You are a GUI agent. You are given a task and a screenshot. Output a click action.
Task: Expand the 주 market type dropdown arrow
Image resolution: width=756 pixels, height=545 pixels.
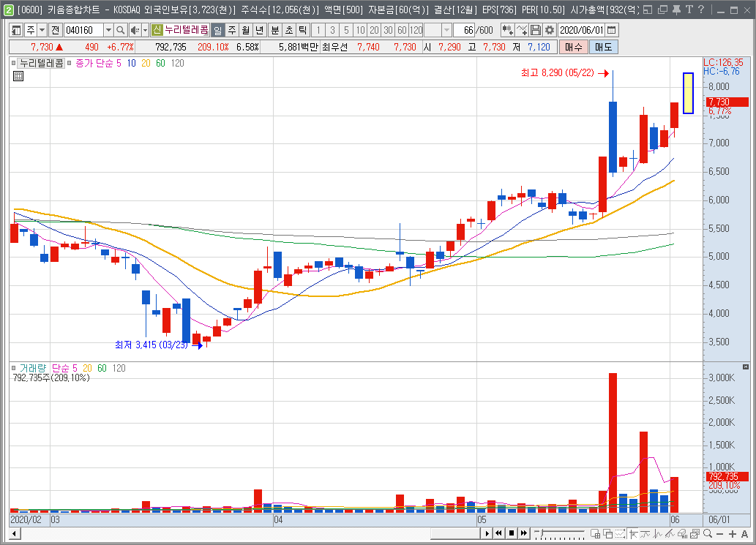[x=42, y=30]
